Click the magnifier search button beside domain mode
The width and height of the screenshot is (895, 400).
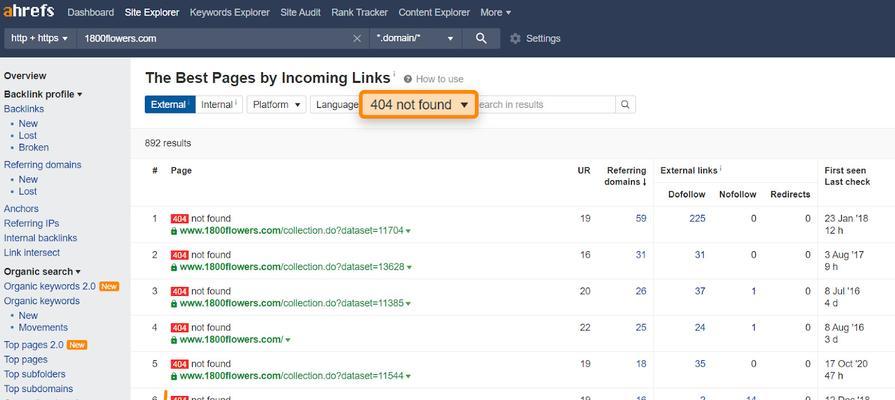(481, 38)
